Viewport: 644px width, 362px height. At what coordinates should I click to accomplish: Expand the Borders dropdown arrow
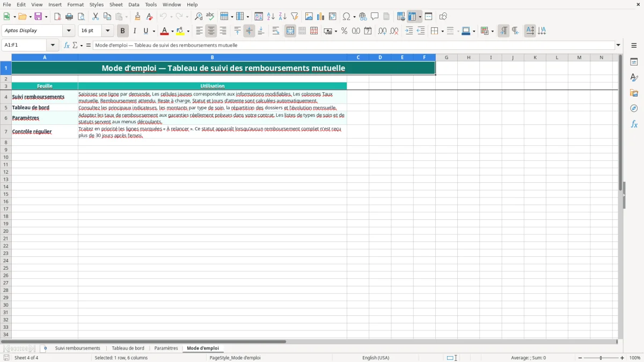point(442,31)
